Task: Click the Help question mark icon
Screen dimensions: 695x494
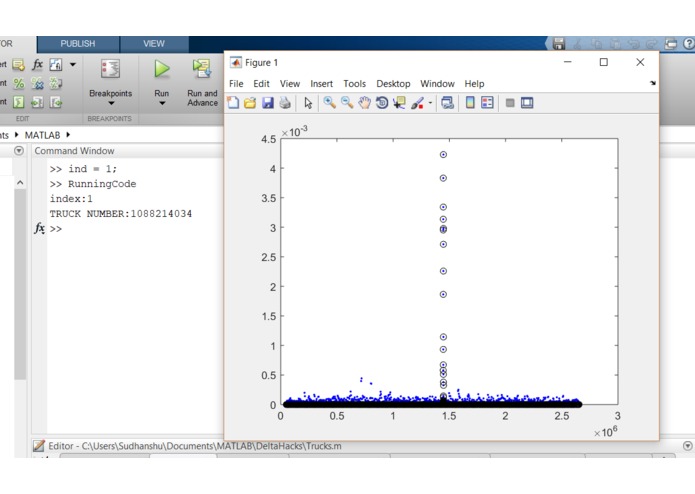Action: click(x=688, y=43)
